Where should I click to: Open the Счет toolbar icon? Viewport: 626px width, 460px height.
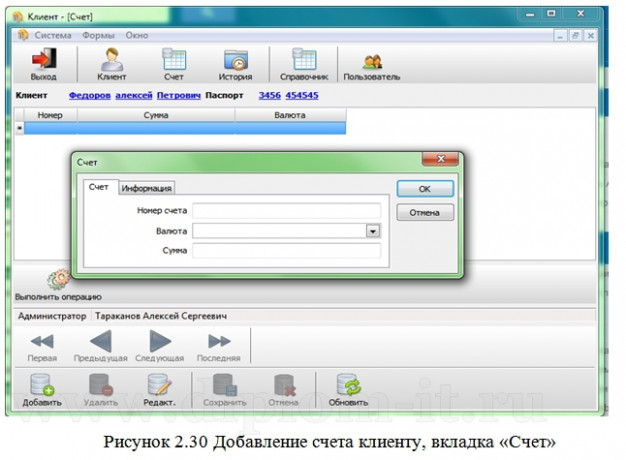tap(174, 60)
